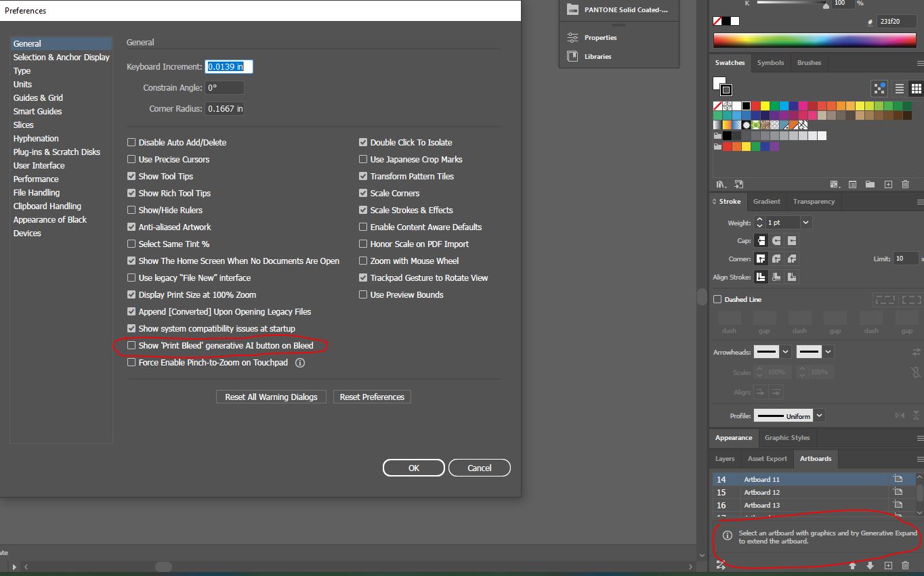Image resolution: width=924 pixels, height=576 pixels.
Task: Open the Libraries panel icon
Action: point(571,56)
